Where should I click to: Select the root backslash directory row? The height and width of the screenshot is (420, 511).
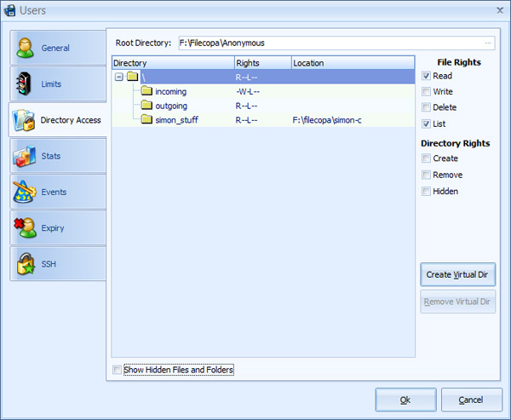pos(263,78)
